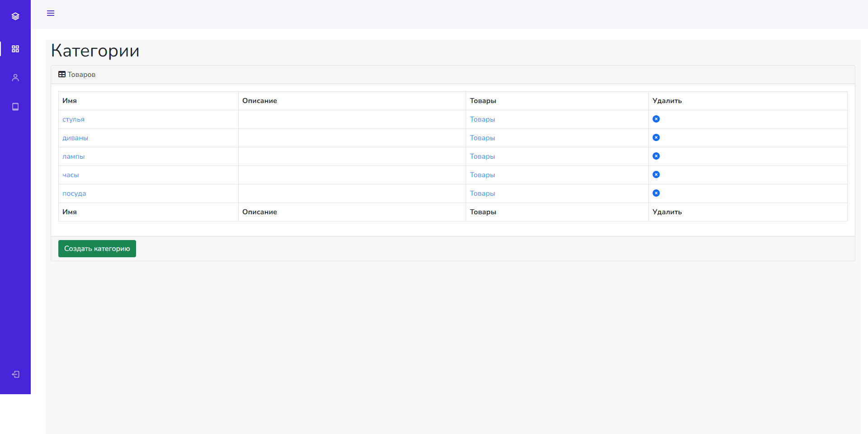Click the logout icon in sidebar
The height and width of the screenshot is (434, 868).
pos(15,374)
